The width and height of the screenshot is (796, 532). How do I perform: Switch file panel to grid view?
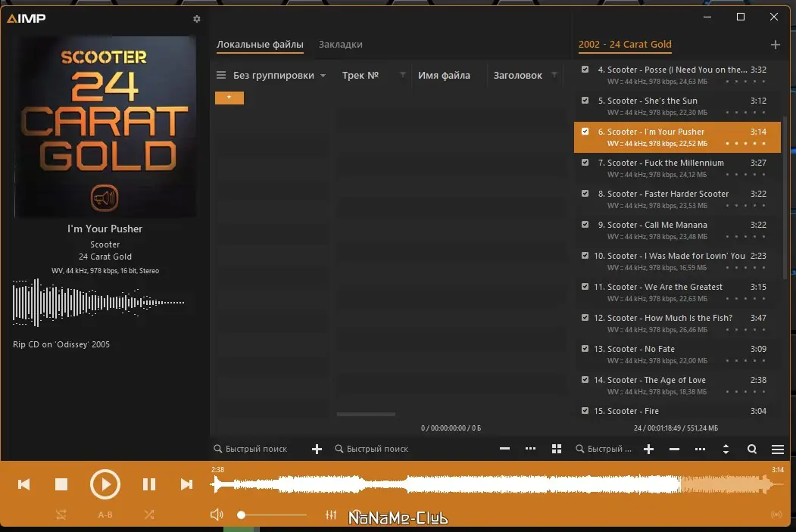[x=557, y=449]
